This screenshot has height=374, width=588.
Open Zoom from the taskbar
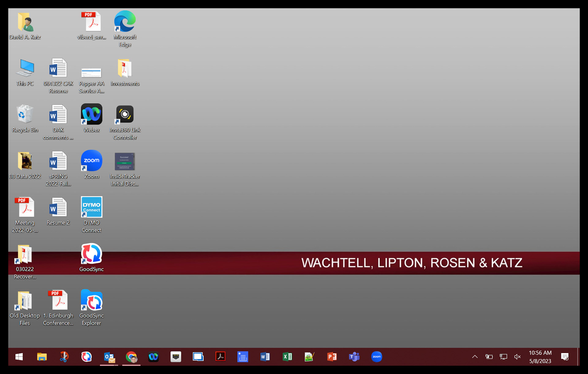377,357
